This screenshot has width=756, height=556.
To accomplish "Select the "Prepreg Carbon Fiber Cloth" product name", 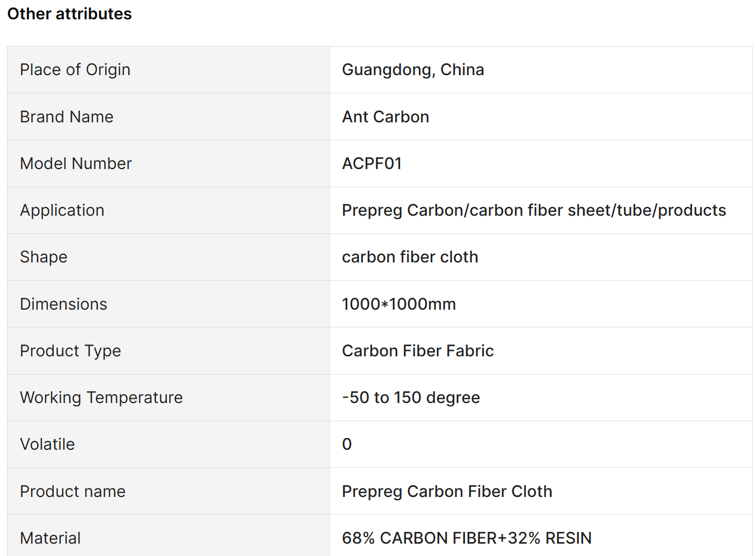I will (x=447, y=492).
